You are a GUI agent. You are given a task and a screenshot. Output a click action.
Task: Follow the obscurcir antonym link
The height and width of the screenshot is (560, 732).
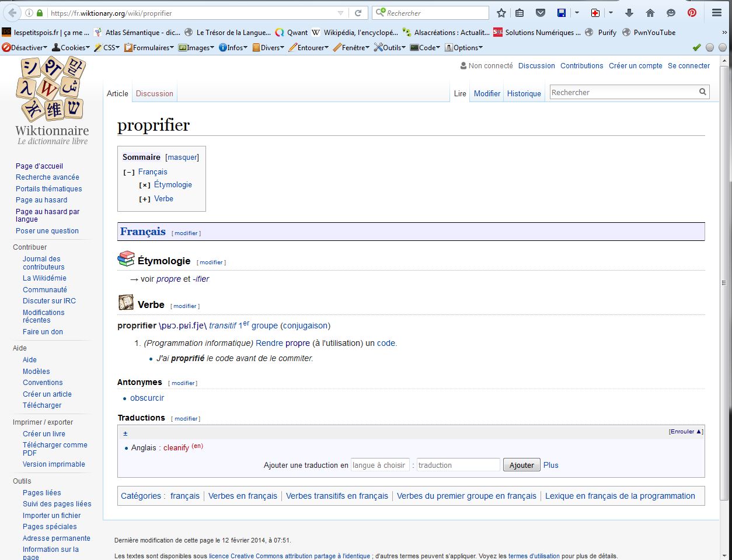(x=147, y=398)
